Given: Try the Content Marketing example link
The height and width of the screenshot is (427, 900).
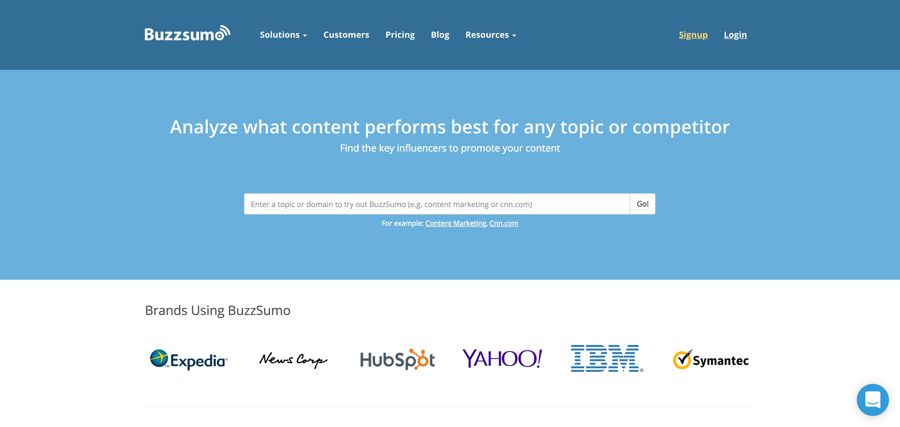Looking at the screenshot, I should [456, 223].
